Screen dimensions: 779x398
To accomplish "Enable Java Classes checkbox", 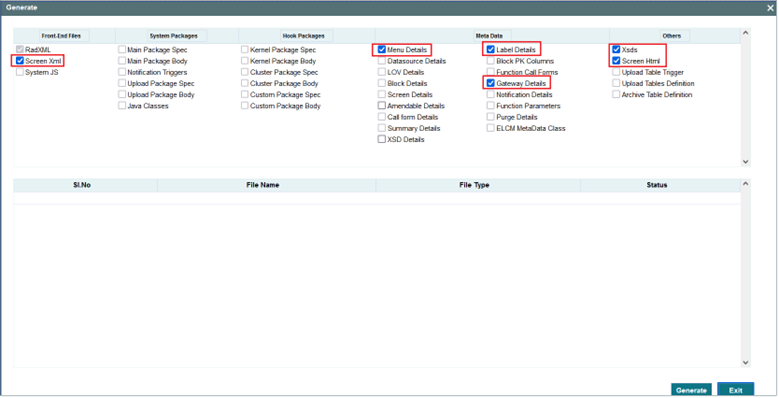I will pos(122,106).
